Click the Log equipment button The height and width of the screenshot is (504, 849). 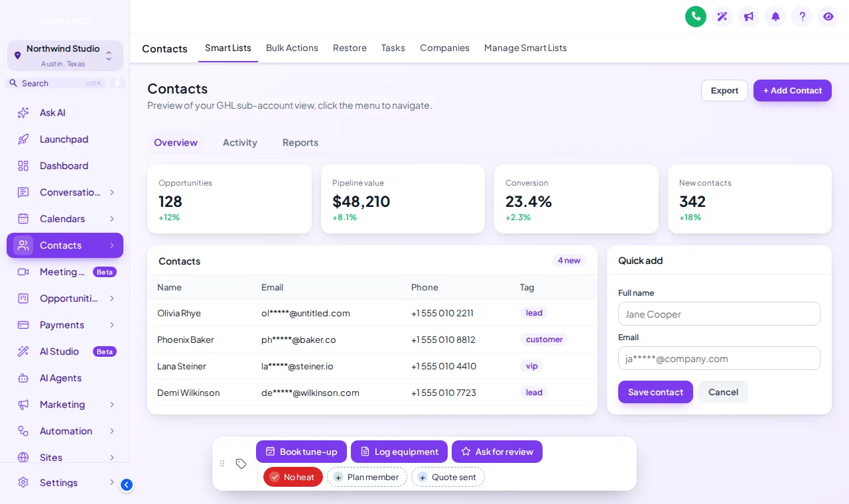click(x=399, y=452)
